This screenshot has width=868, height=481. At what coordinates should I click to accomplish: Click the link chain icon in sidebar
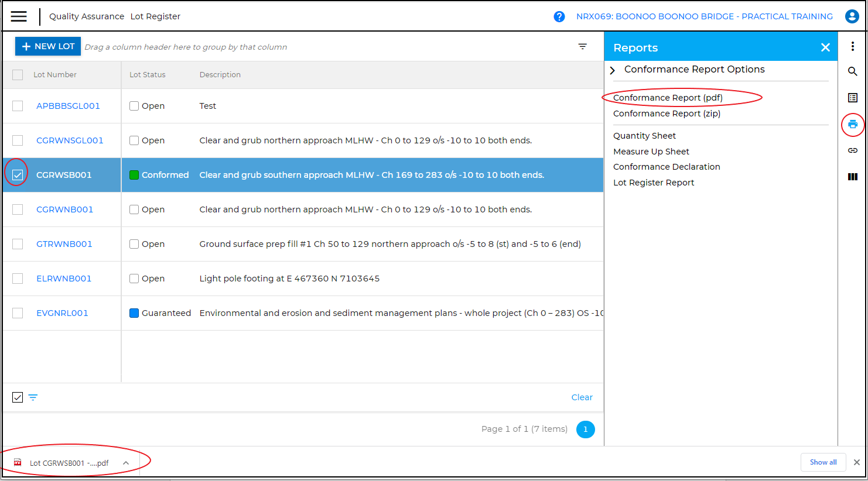coord(852,150)
